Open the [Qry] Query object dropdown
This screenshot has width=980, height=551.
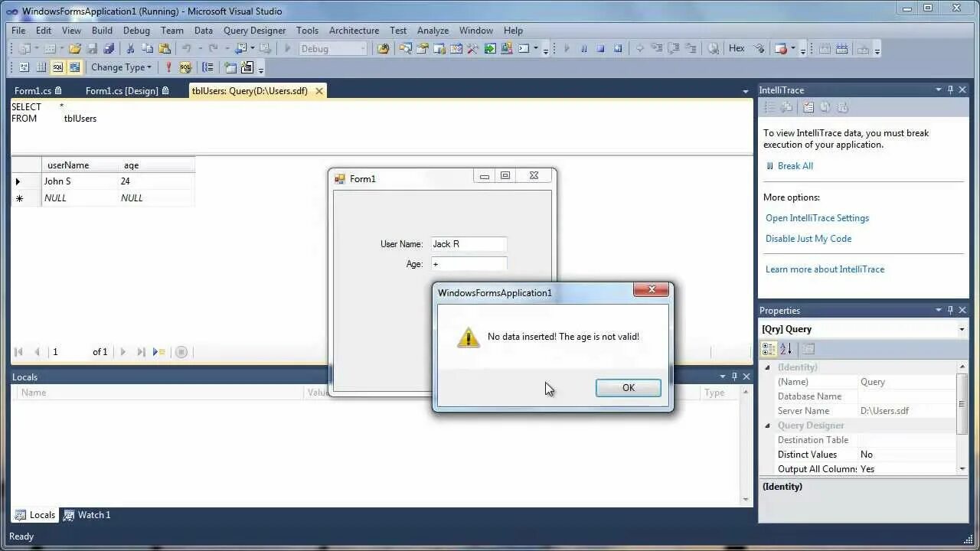click(x=962, y=329)
